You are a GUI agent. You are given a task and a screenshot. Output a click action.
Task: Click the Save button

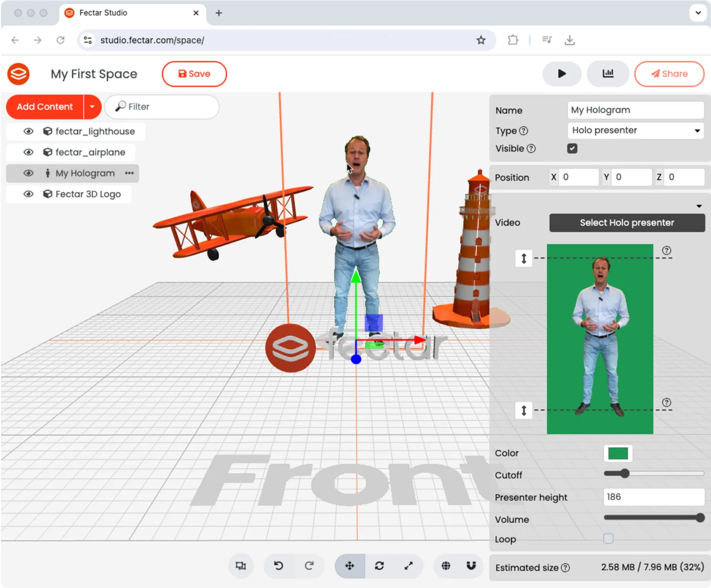(x=194, y=74)
